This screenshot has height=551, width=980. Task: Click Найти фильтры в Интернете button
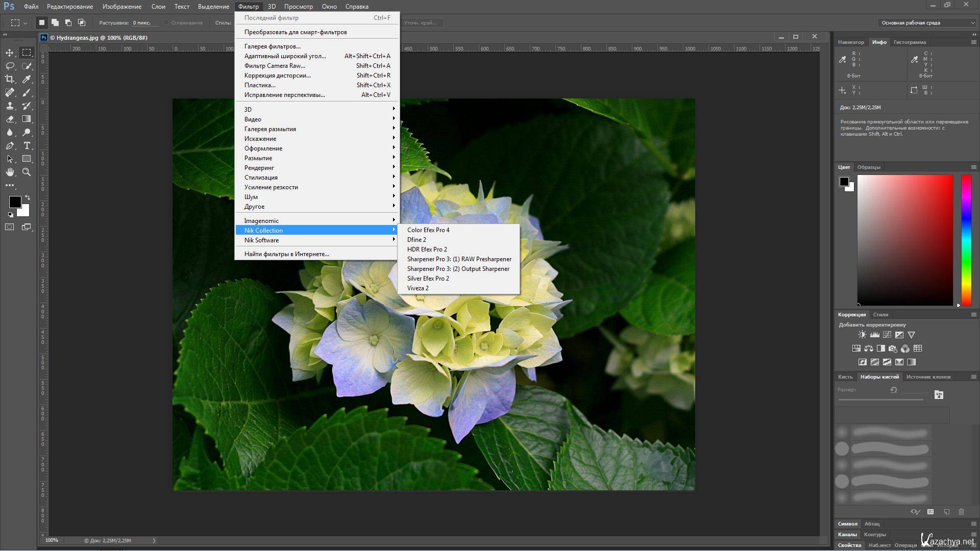coord(287,254)
